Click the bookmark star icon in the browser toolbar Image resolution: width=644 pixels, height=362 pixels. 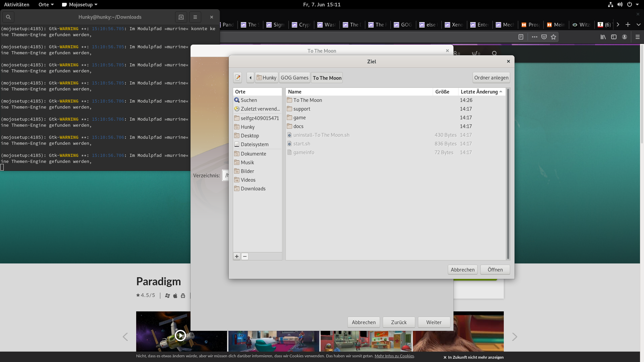553,37
